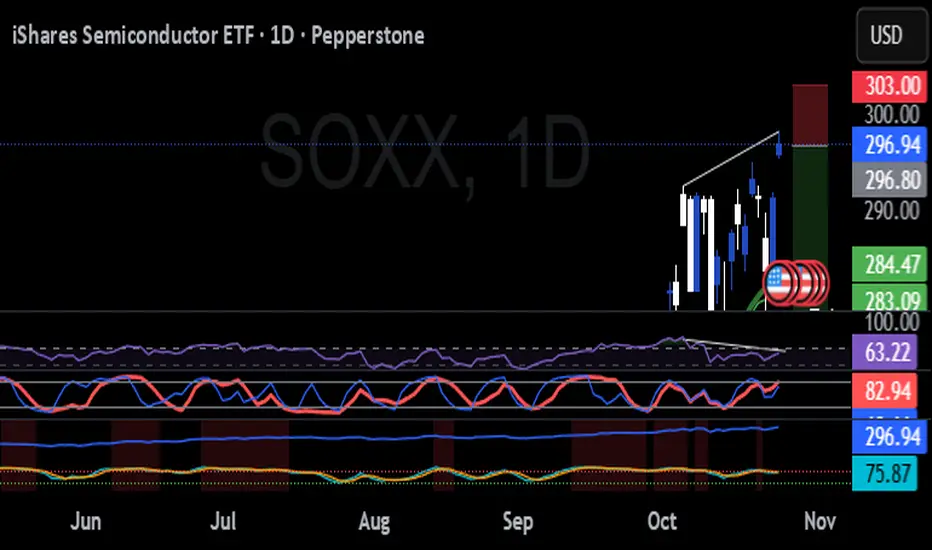The image size is (932, 550).
Task: Select the red 303.00 stop-loss price label
Action: pos(889,86)
